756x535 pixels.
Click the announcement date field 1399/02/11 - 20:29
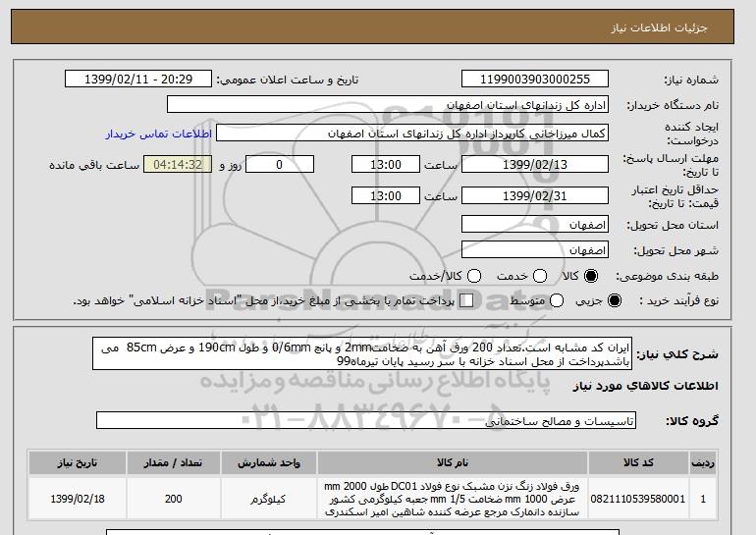coord(138,80)
